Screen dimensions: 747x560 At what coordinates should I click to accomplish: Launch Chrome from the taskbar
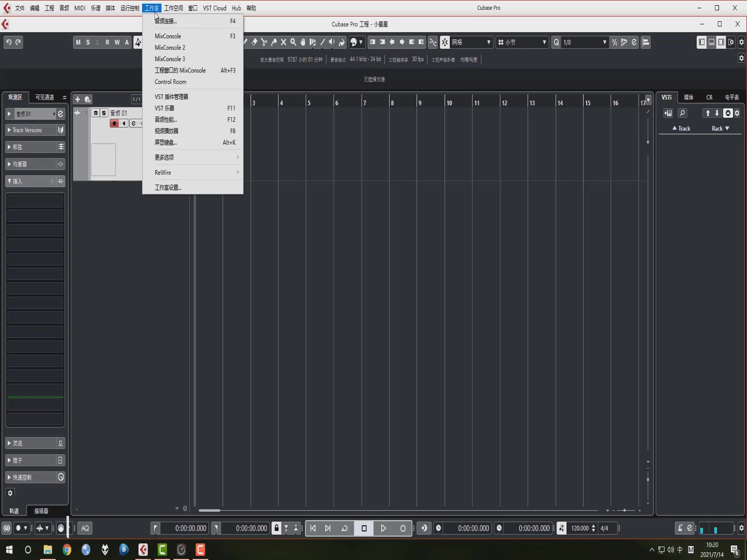(67, 550)
